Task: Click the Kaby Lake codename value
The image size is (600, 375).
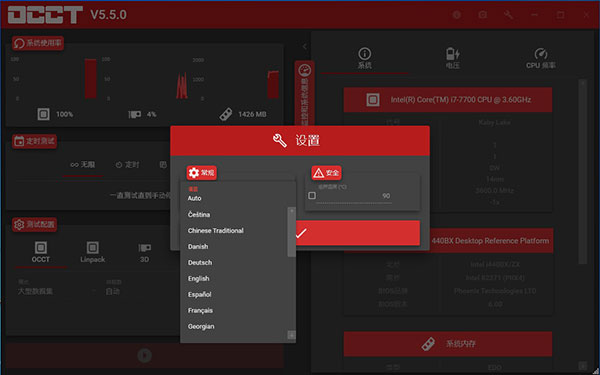Action: pyautogui.click(x=494, y=123)
